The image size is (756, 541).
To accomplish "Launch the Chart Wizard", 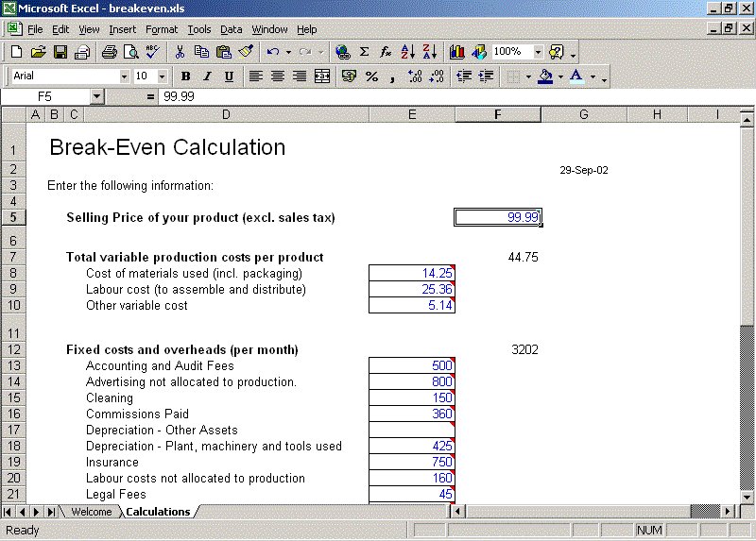I will (x=456, y=52).
